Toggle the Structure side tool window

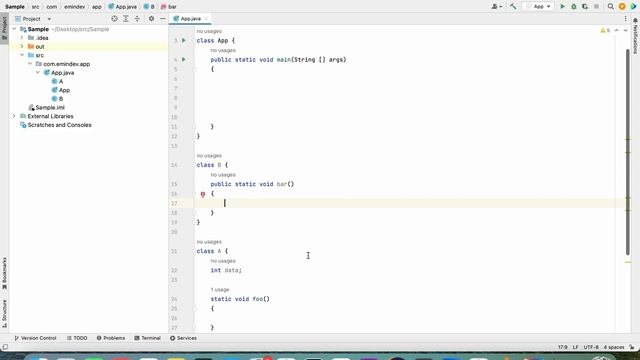(4, 313)
